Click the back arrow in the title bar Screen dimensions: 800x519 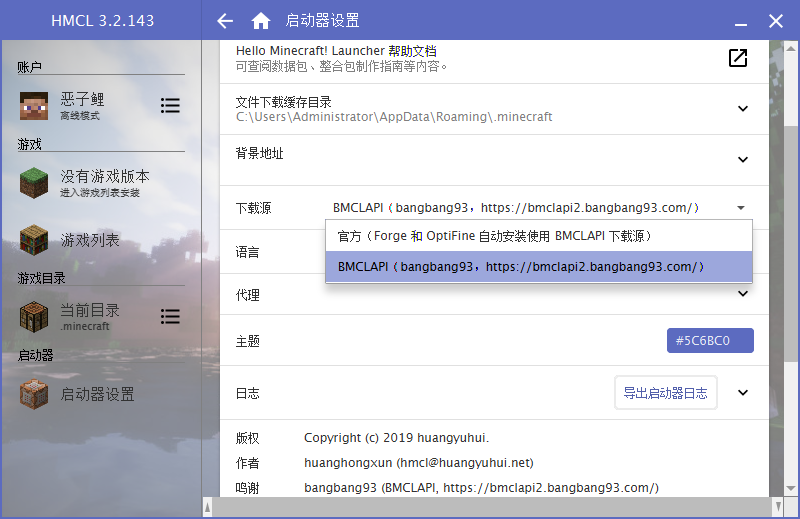[224, 21]
